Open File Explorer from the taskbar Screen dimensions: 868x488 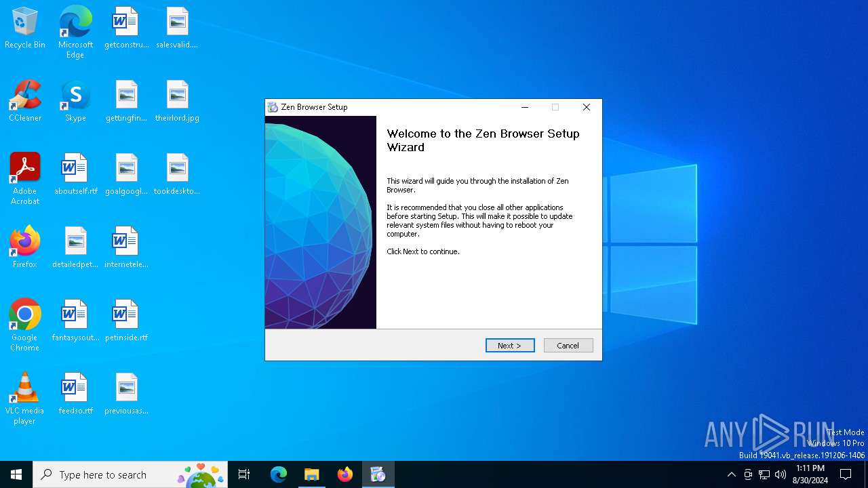(x=312, y=474)
